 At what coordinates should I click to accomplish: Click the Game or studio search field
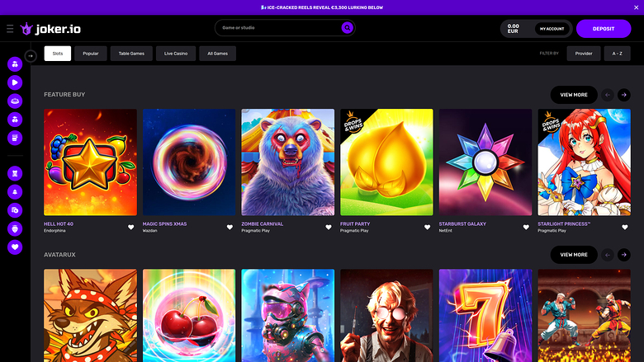tap(277, 28)
